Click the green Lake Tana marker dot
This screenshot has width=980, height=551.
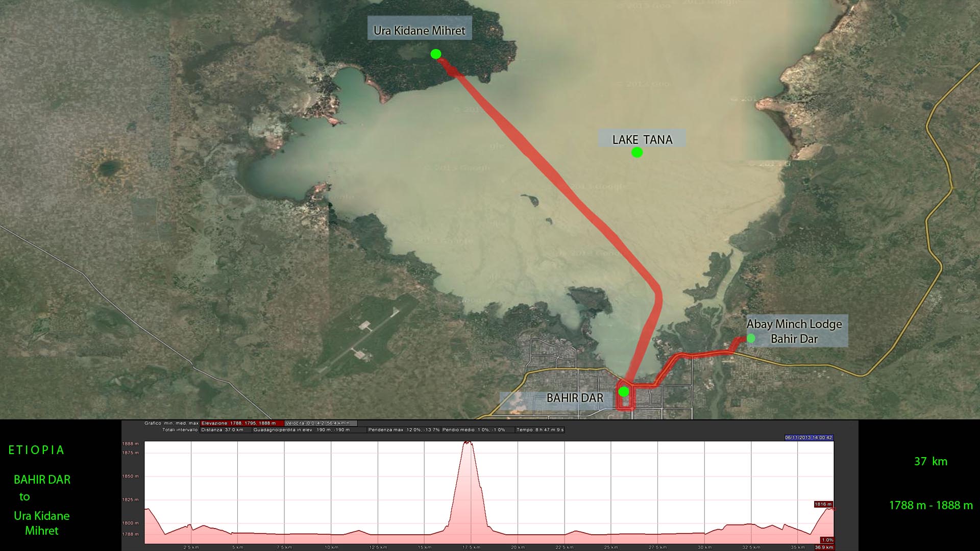tap(636, 152)
